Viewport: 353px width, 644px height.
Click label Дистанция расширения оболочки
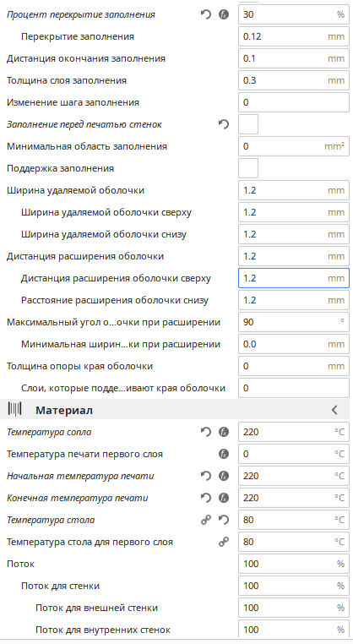tap(85, 256)
